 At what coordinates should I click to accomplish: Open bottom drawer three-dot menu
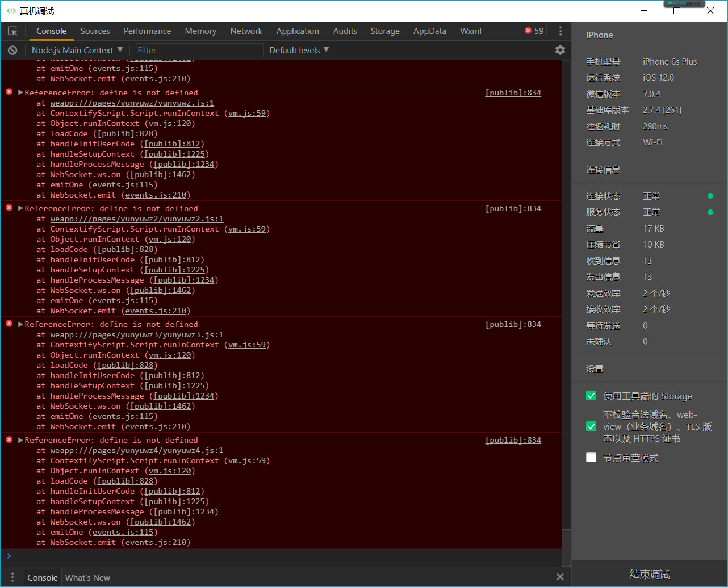[12, 577]
